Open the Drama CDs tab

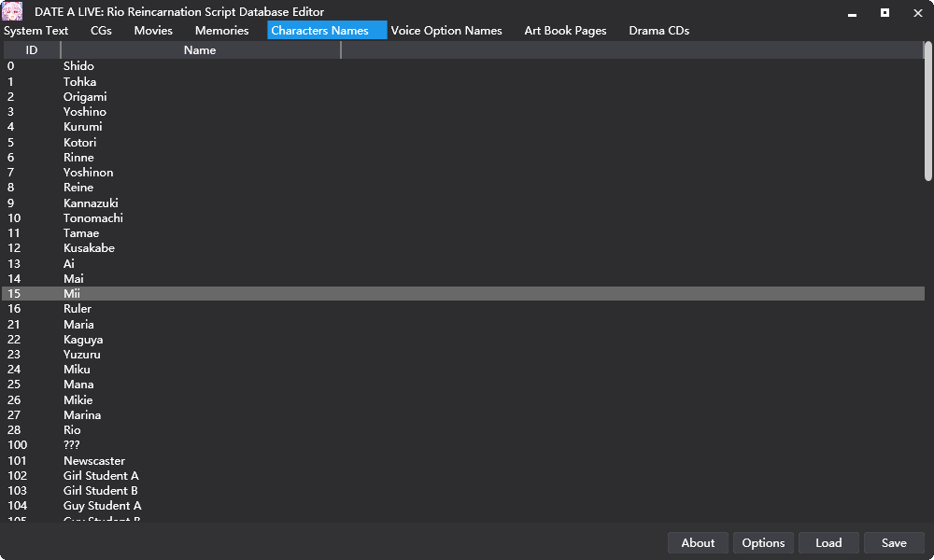click(658, 31)
